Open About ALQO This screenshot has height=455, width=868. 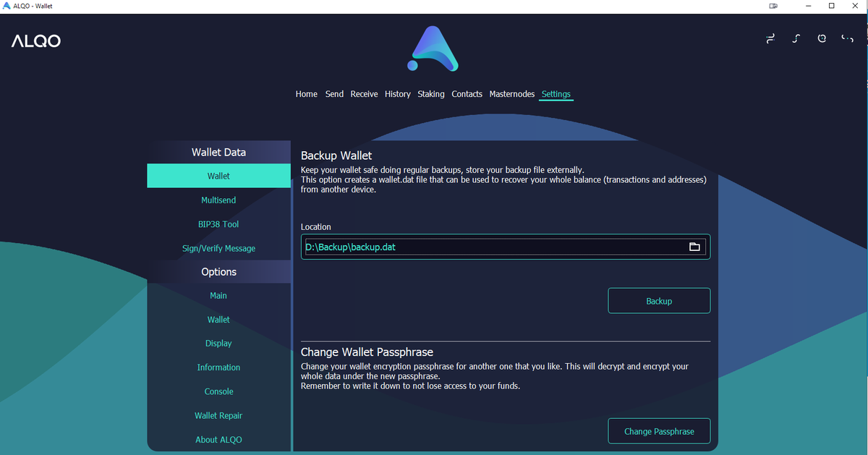point(218,439)
